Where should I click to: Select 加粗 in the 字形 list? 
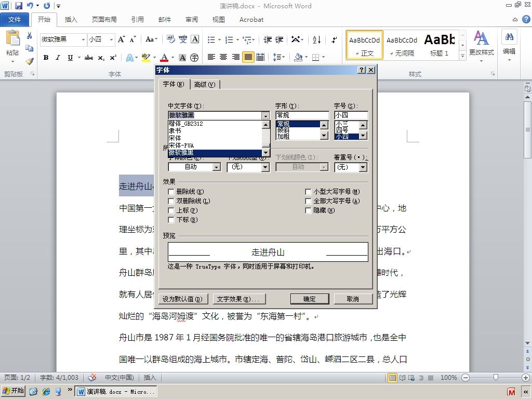[x=298, y=137]
